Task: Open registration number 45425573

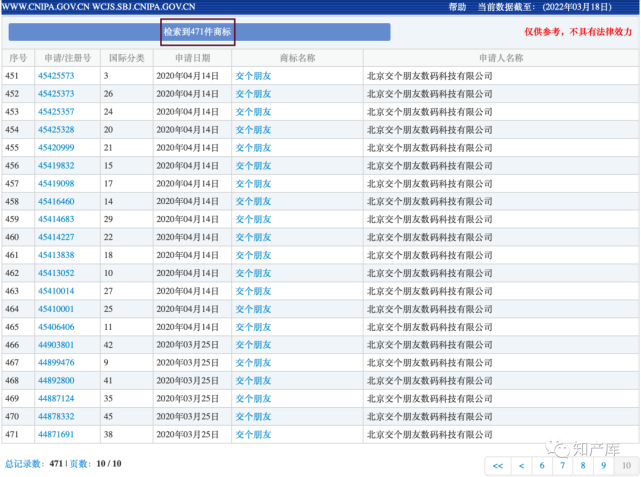Action: pos(56,76)
